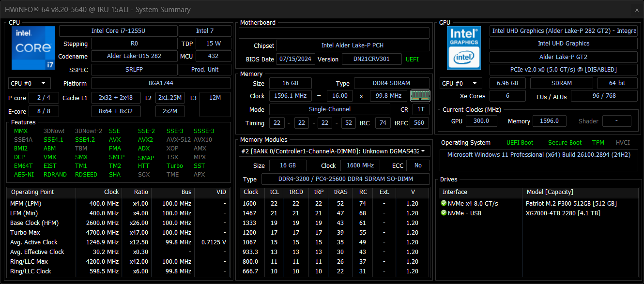Click the BIOS version DN21CRV301 field
Image resolution: width=644 pixels, height=284 pixels.
tap(372, 59)
